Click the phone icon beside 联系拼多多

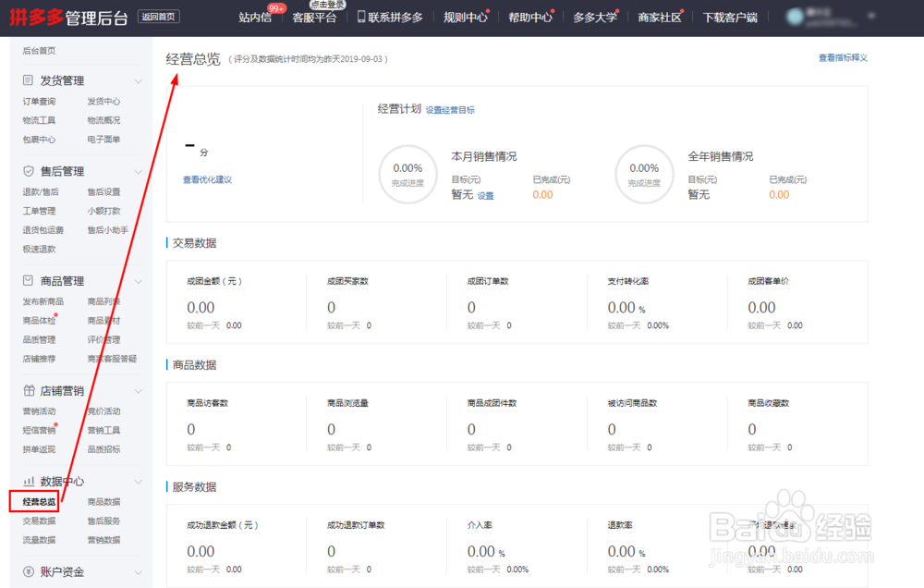361,17
